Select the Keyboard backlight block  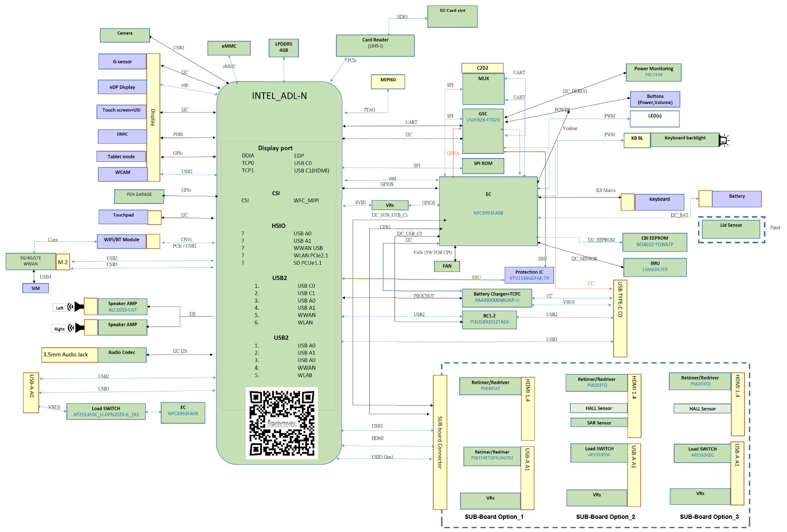(685, 140)
